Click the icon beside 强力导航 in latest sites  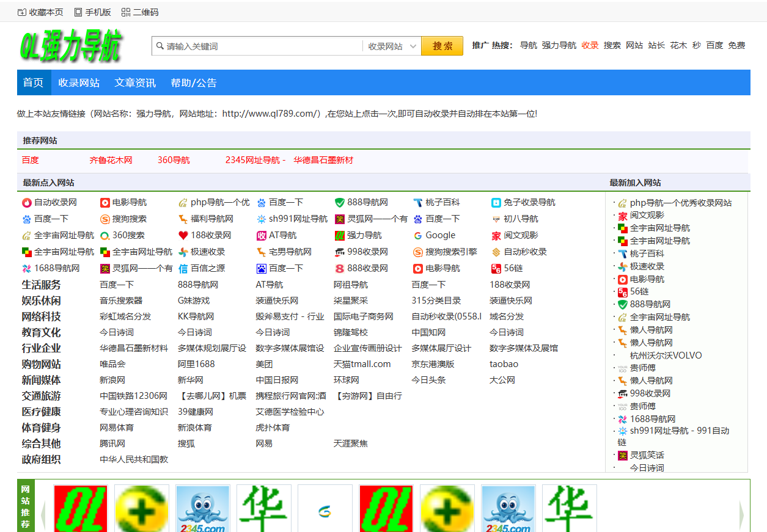[x=340, y=236]
